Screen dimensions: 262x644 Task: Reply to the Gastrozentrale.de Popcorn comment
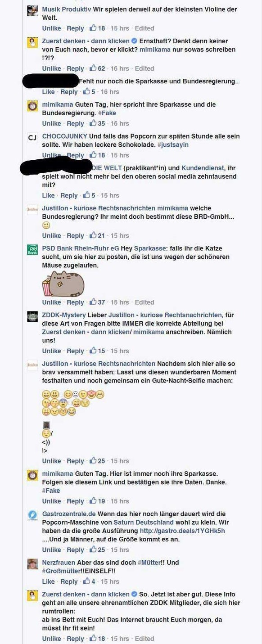(x=75, y=550)
